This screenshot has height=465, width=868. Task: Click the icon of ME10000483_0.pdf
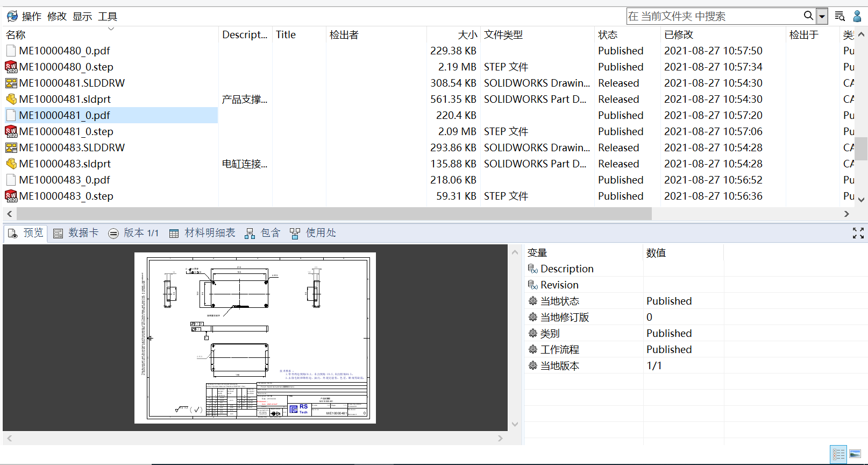pyautogui.click(x=11, y=180)
